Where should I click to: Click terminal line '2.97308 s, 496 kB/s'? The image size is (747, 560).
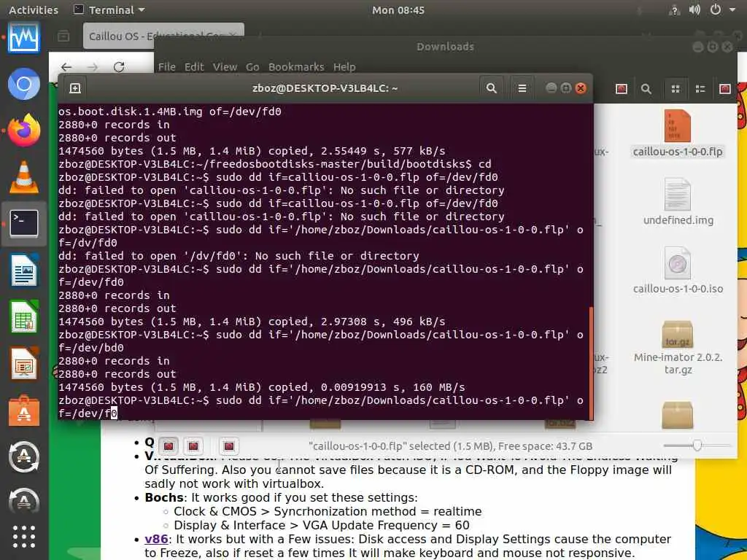pos(382,322)
